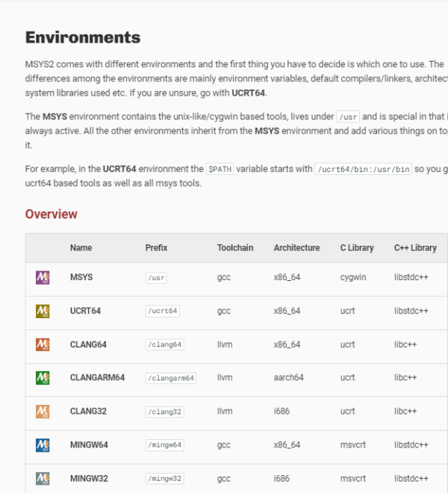
Task: Click the purple MSYS environment icon
Action: click(43, 278)
